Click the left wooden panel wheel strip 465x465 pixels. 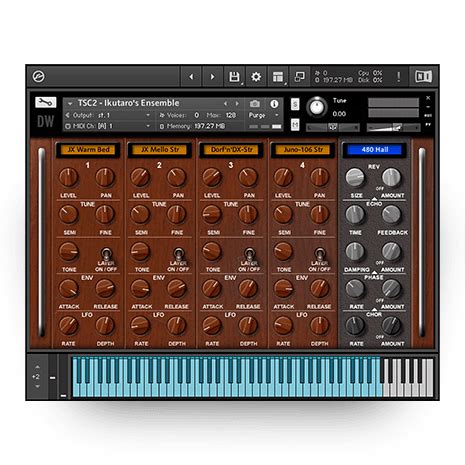41,242
